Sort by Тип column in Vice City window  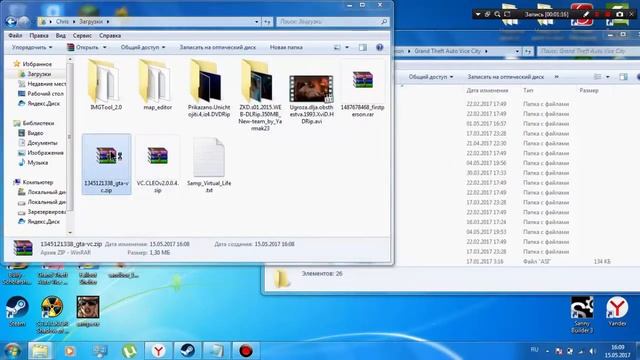[528, 90]
